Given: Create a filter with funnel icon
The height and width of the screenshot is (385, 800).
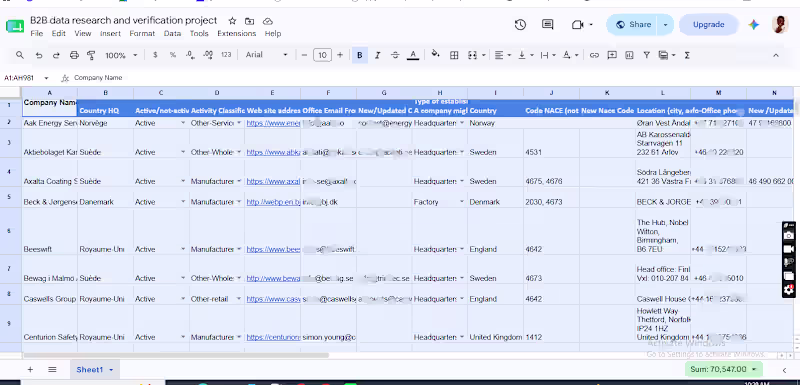Looking at the screenshot, I should [646, 55].
